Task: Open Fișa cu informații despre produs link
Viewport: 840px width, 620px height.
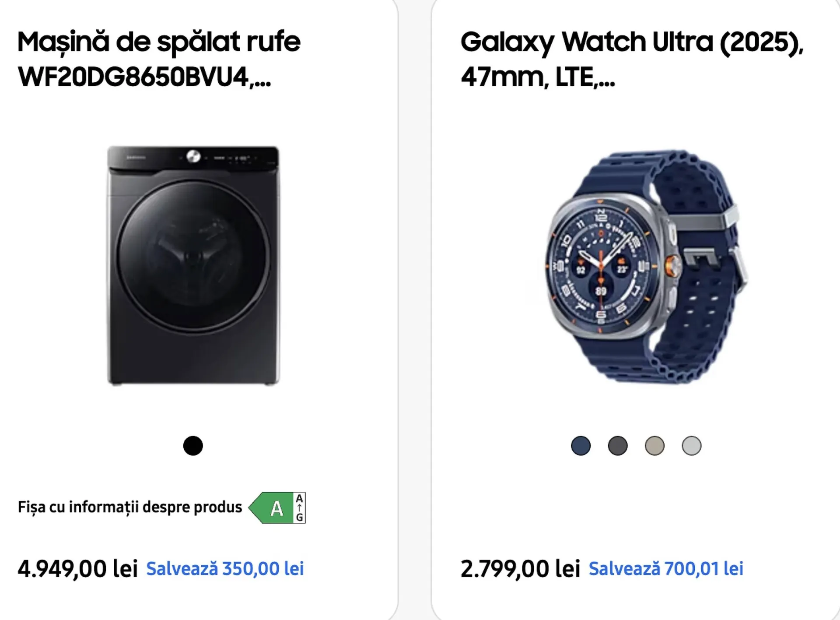Action: click(129, 507)
